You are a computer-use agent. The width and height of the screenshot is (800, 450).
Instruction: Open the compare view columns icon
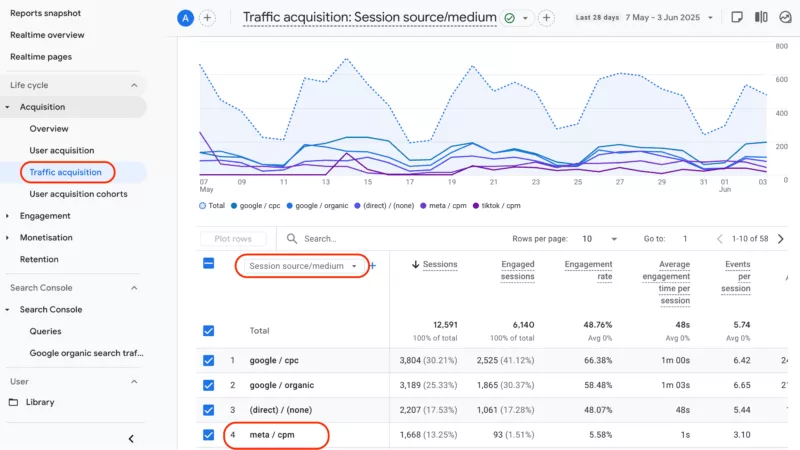pos(761,17)
